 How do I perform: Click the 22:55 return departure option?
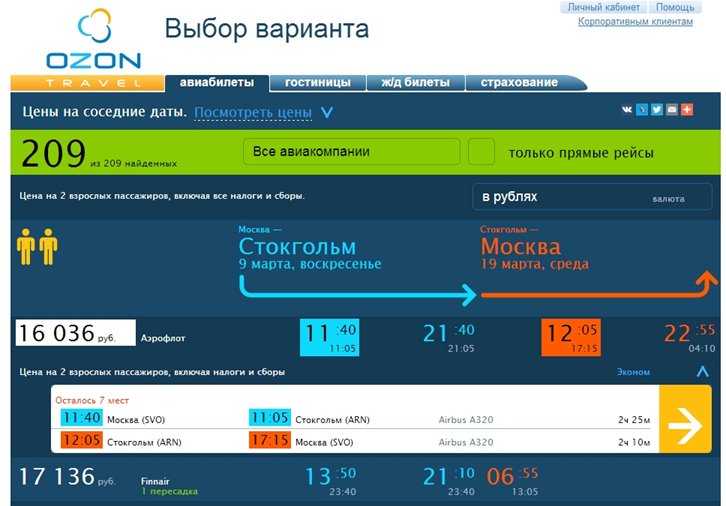click(x=689, y=337)
